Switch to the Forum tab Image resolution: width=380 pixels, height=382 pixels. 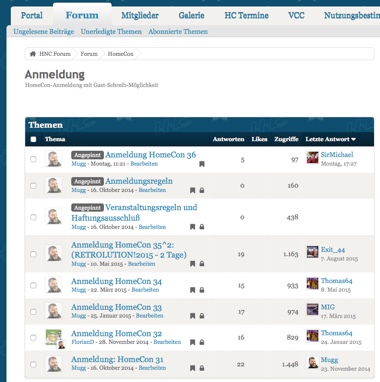click(x=82, y=15)
